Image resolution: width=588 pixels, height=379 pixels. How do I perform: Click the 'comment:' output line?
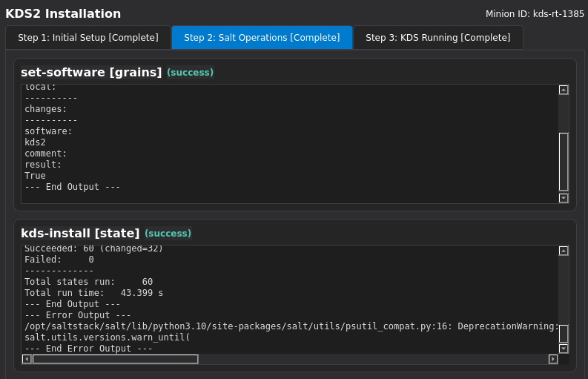46,154
